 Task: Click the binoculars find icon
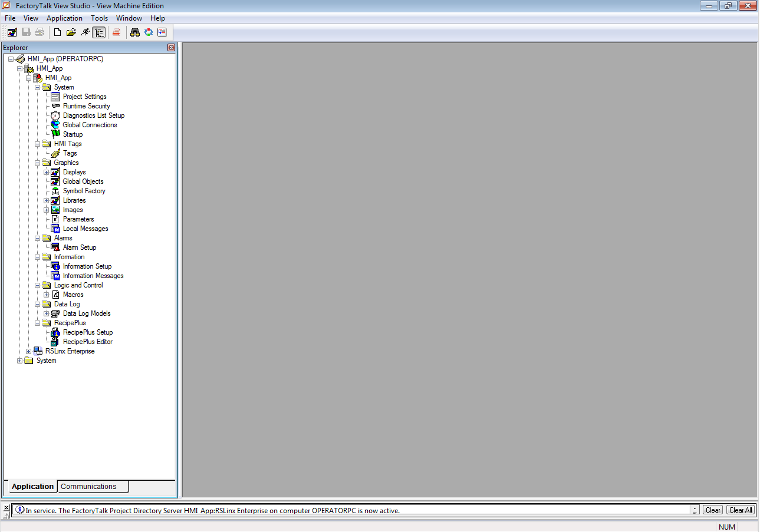coord(135,32)
